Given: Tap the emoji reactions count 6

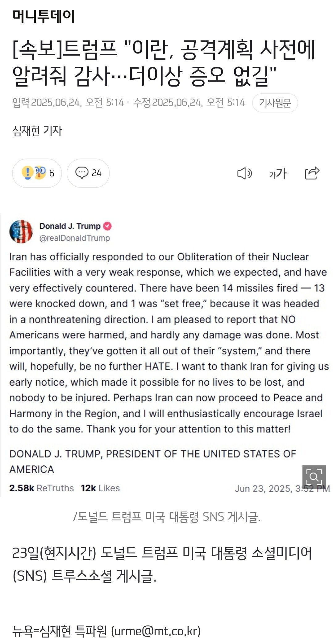Looking at the screenshot, I should 37,173.
